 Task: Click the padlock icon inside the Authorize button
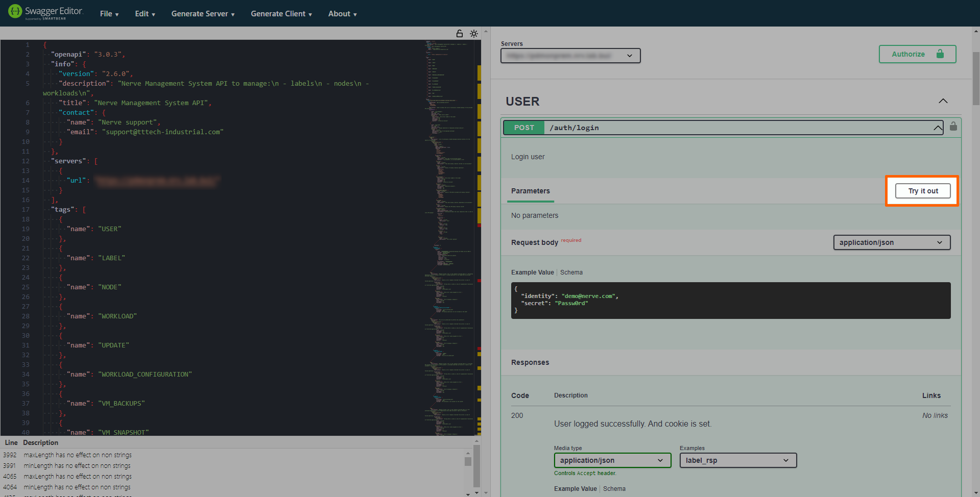(940, 54)
